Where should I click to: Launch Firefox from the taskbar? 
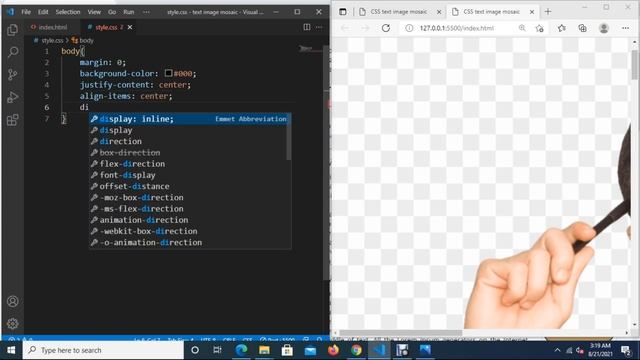click(x=333, y=350)
